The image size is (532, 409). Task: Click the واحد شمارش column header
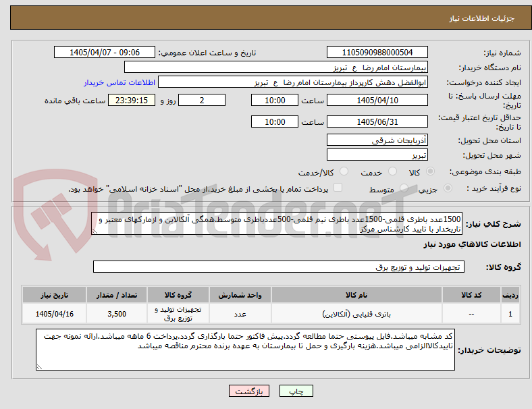click(x=240, y=295)
